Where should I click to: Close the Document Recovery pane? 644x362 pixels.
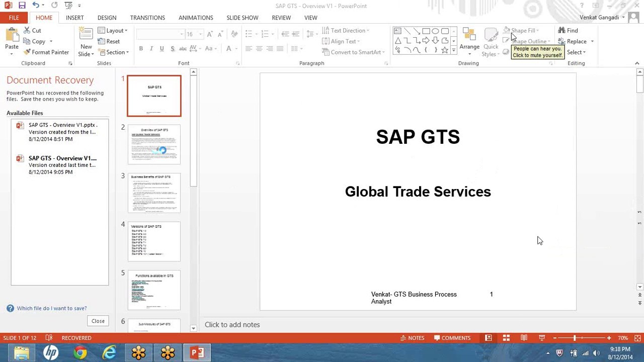pyautogui.click(x=98, y=321)
